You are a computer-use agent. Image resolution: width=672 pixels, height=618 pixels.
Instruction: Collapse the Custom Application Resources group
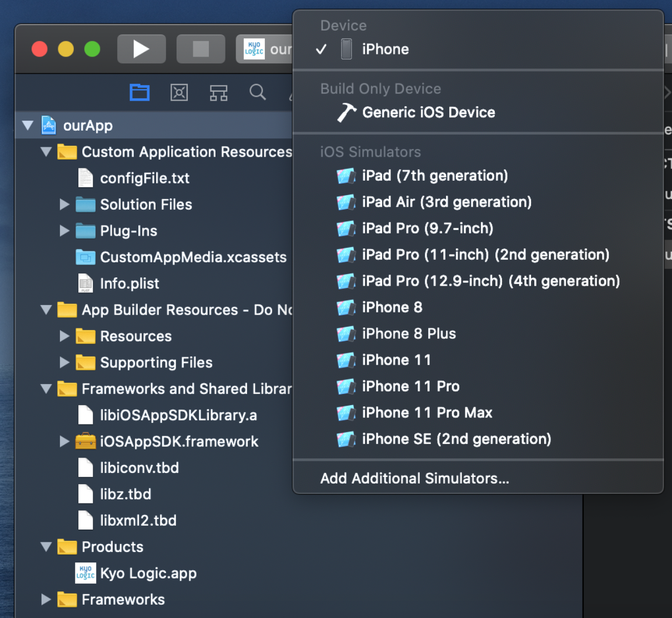[46, 152]
